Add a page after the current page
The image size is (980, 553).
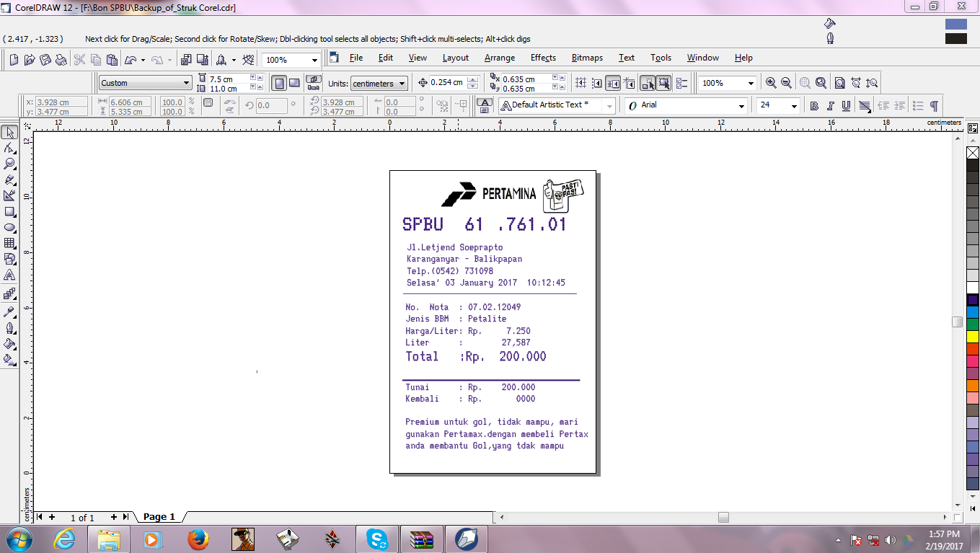coord(114,517)
